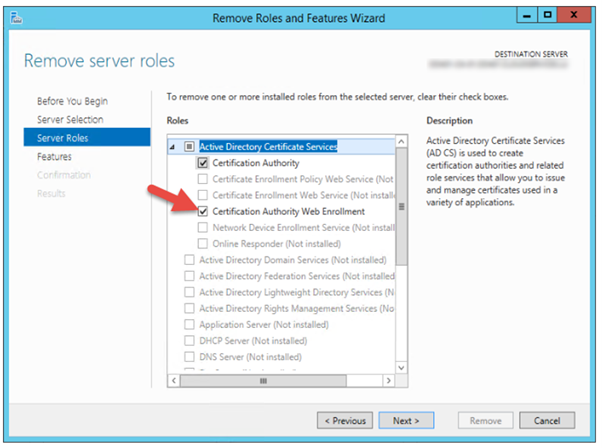Click DHCP Server checkbox
This screenshot has height=448, width=602.
[x=189, y=341]
